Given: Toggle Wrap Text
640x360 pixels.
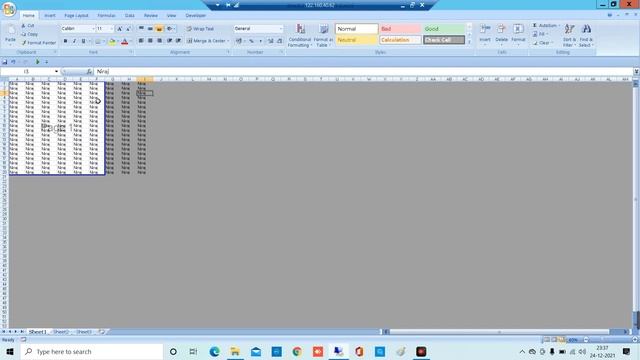Looking at the screenshot, I should (200, 29).
